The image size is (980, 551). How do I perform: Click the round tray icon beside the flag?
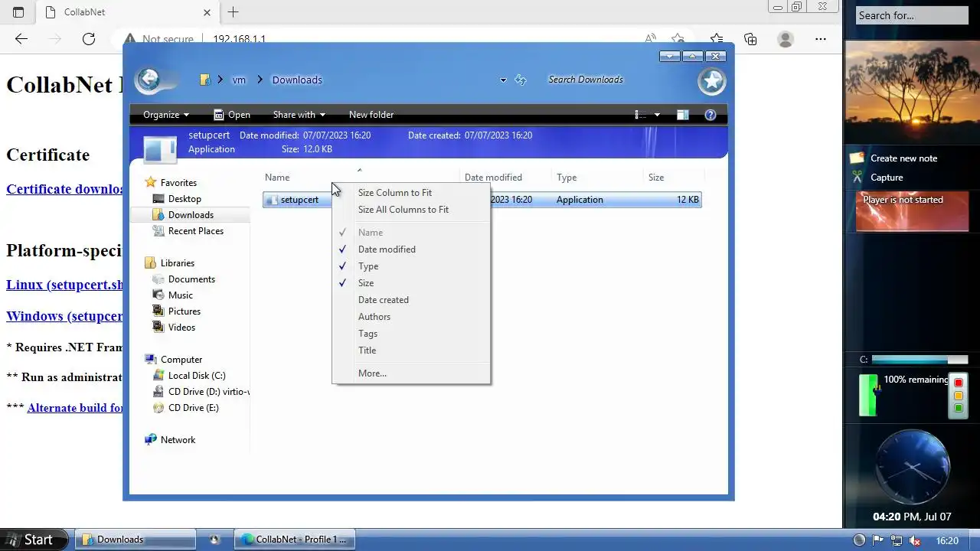[859, 540]
